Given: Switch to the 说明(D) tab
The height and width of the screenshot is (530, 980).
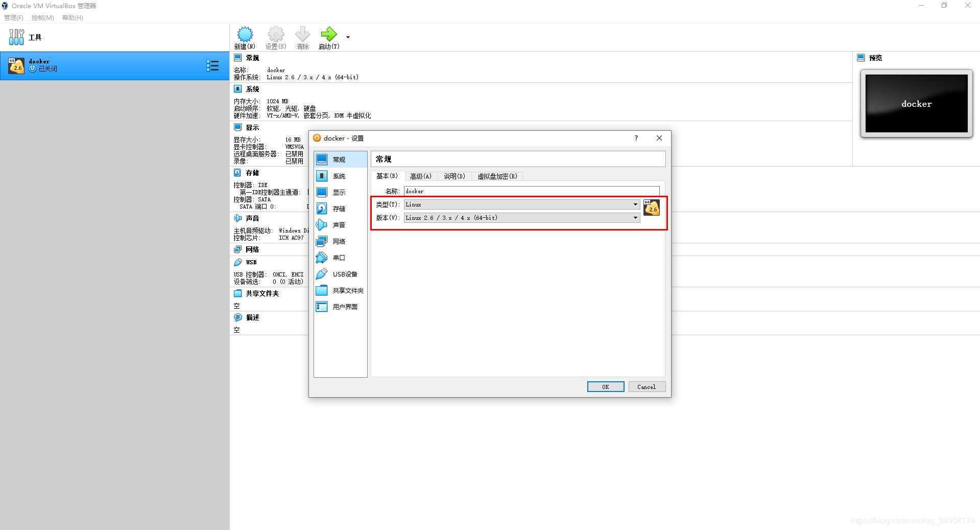Looking at the screenshot, I should point(455,176).
